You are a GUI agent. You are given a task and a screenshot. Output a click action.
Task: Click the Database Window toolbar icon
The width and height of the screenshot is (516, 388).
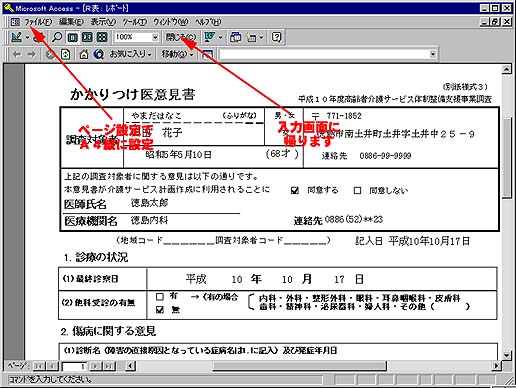click(x=235, y=37)
